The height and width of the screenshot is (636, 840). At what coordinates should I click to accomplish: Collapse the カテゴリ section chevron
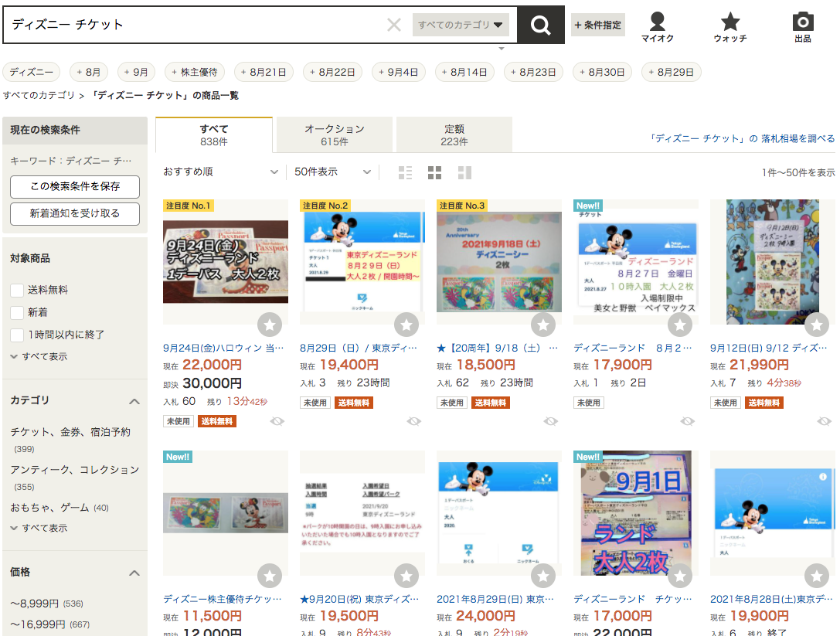point(134,401)
